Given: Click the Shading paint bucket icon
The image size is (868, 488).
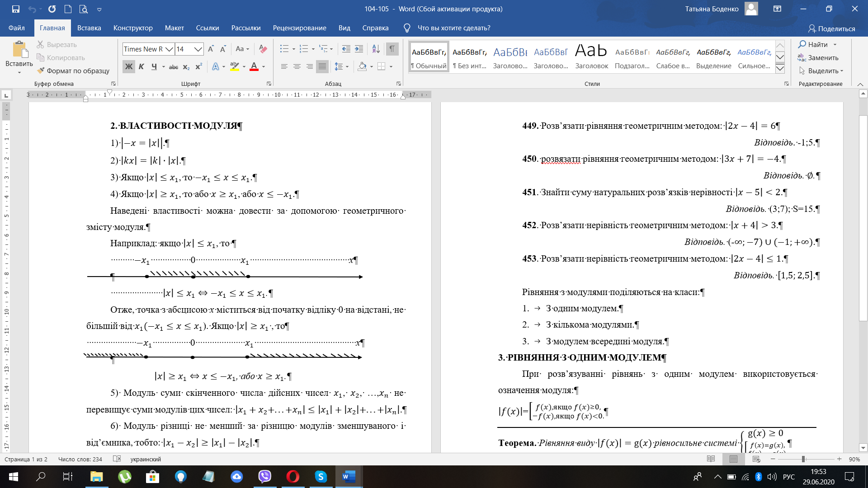Looking at the screenshot, I should [x=362, y=66].
